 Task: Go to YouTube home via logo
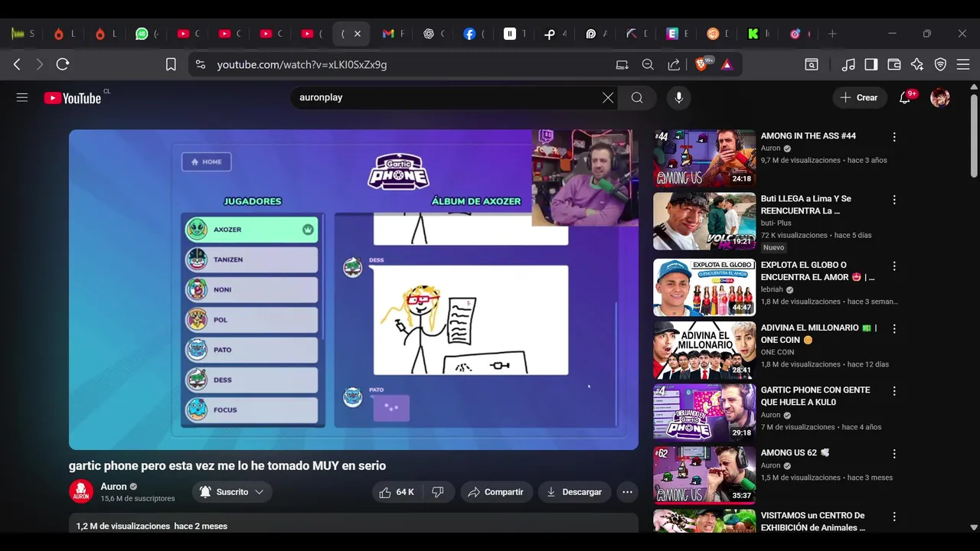[x=73, y=98]
